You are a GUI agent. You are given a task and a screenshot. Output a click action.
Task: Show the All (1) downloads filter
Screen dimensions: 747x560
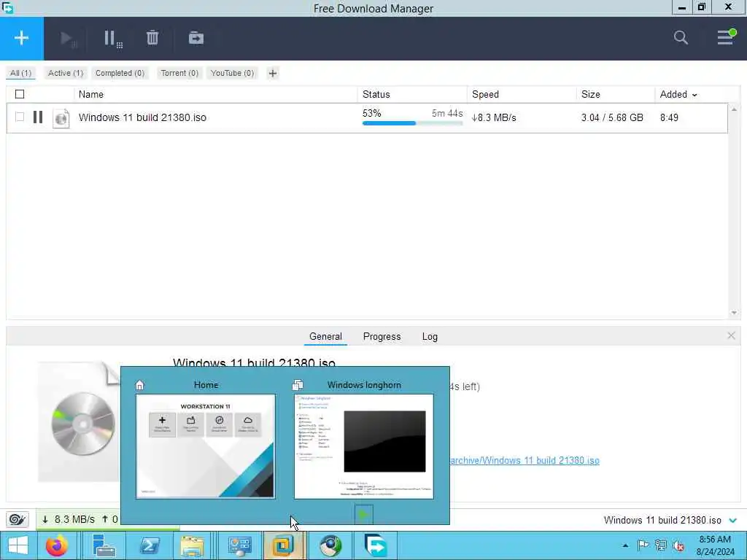[20, 73]
